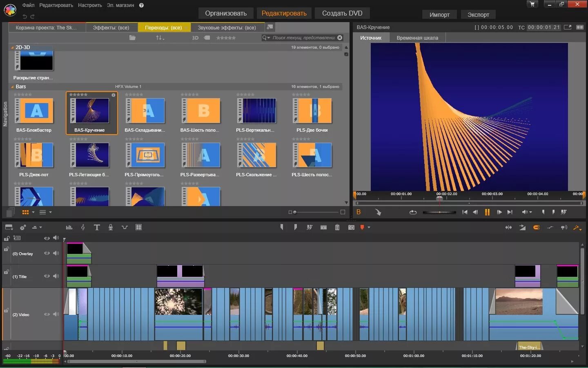Click the split clip razor icon
Screen dimensions: 588x368
323,227
